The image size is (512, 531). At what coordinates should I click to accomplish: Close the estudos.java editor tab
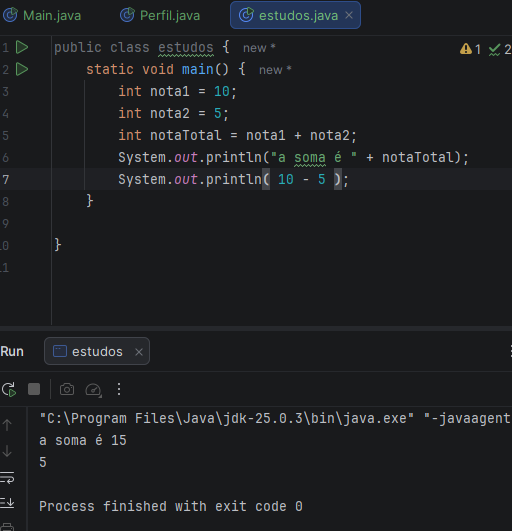[x=349, y=15]
